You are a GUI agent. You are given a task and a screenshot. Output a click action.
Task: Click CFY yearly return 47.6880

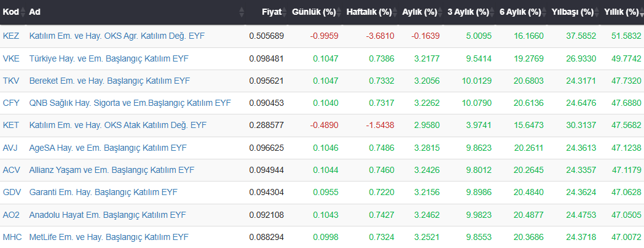click(x=626, y=103)
